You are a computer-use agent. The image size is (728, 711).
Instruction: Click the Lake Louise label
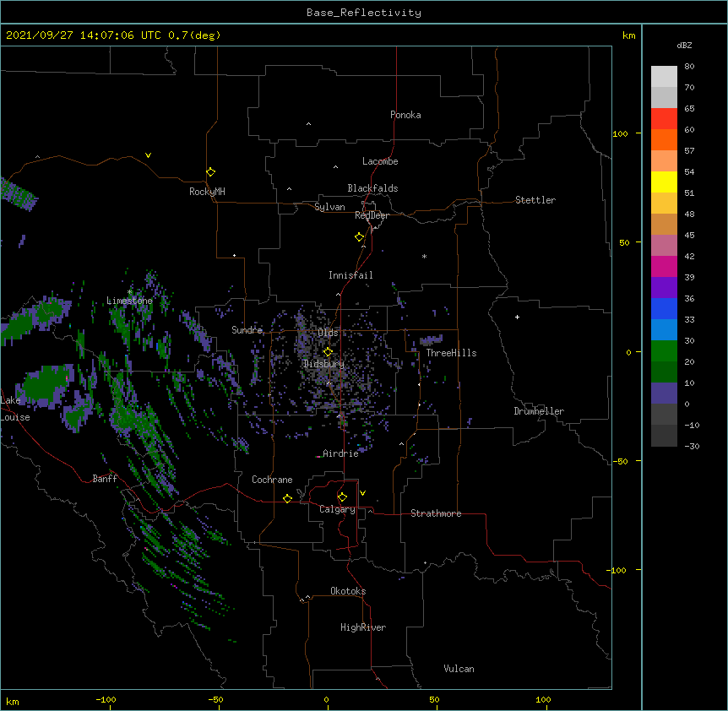[x=15, y=409]
